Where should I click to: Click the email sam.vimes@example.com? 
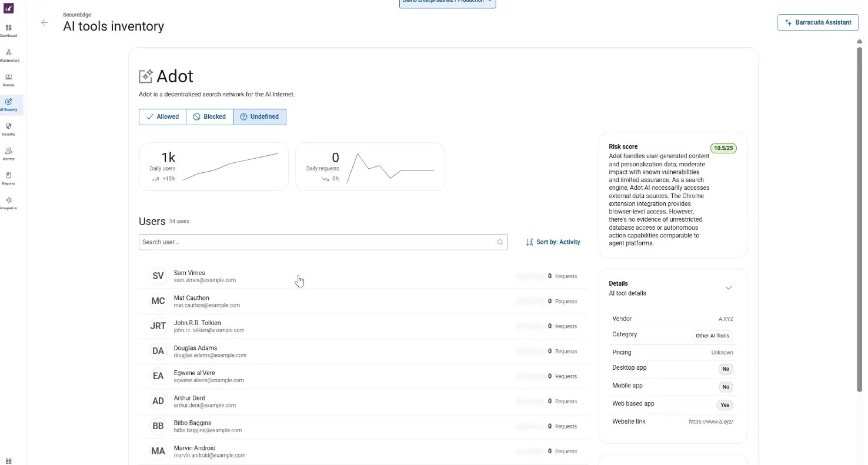205,280
